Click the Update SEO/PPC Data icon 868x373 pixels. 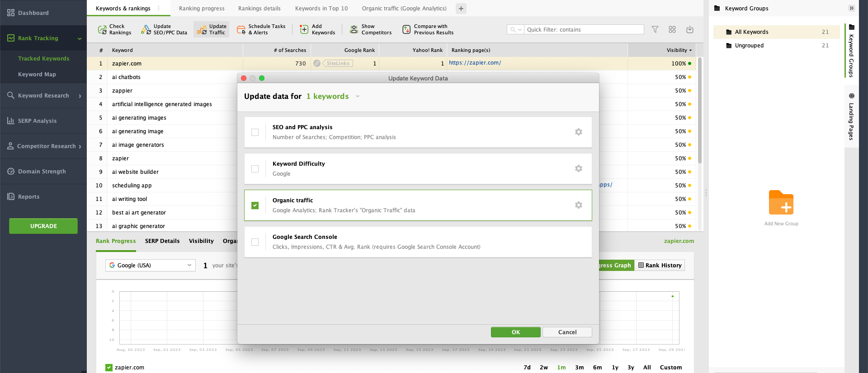146,30
